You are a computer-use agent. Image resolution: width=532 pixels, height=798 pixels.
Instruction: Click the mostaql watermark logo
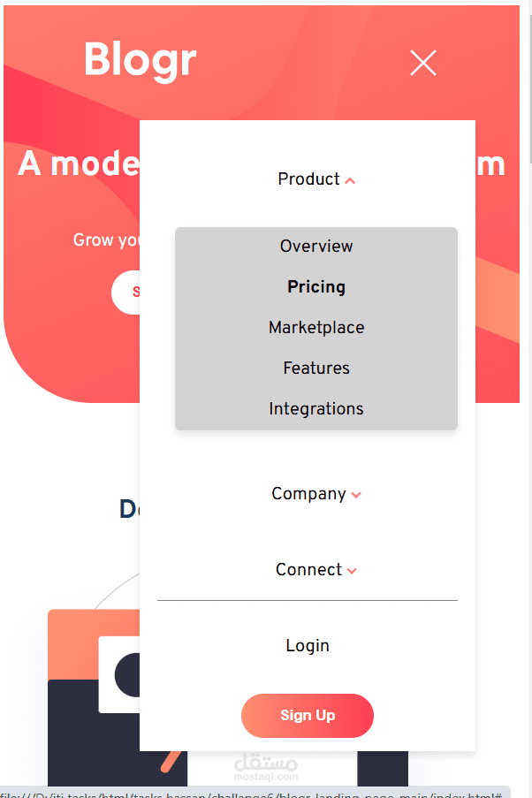click(x=266, y=765)
